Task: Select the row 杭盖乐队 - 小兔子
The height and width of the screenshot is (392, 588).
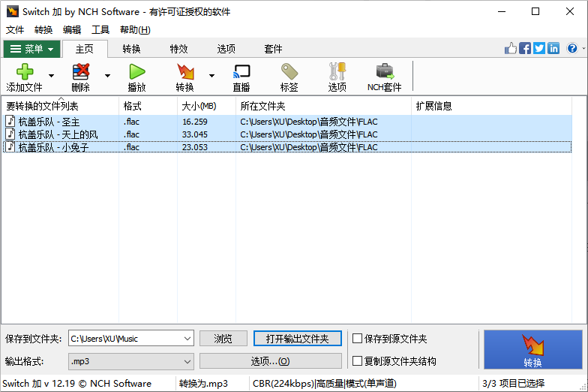Action: click(287, 147)
